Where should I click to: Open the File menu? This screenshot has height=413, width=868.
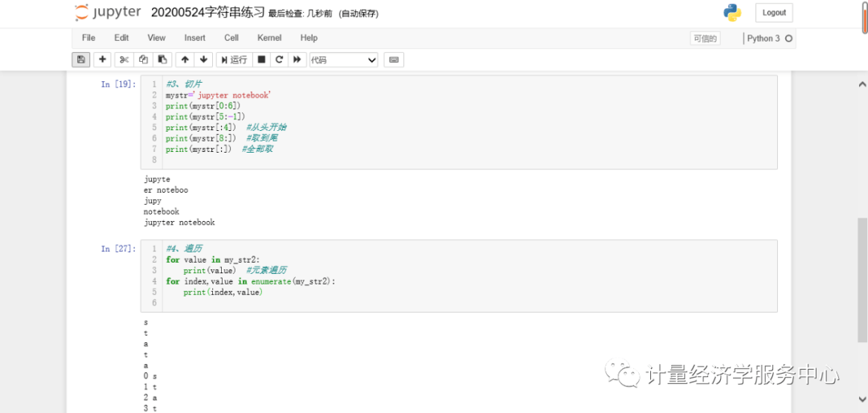click(x=88, y=38)
